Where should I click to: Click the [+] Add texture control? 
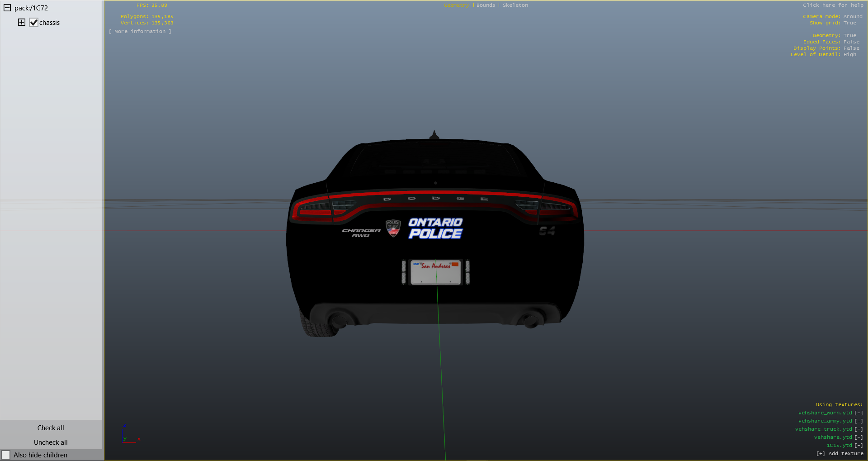click(x=840, y=453)
